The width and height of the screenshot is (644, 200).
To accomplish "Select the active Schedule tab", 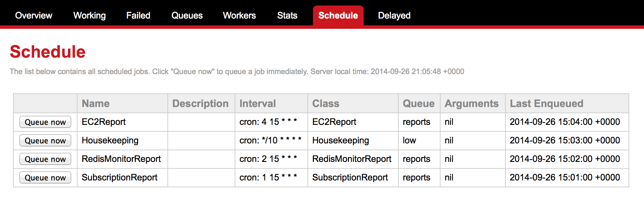I will click(338, 15).
